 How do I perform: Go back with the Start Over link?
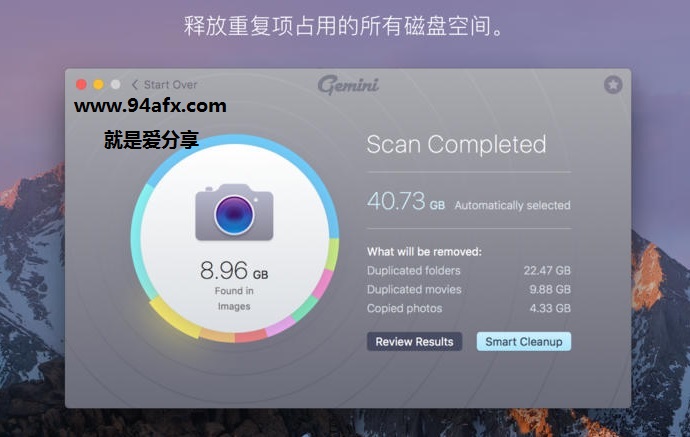click(170, 84)
